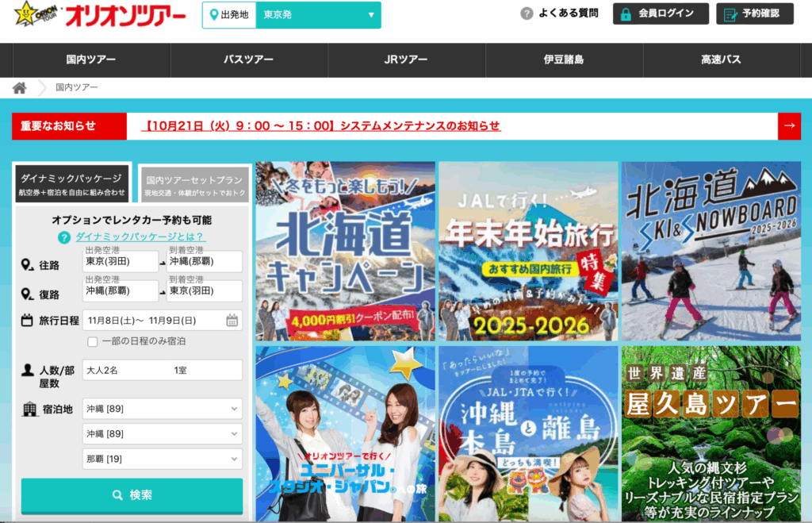Open the system maintenance notice link
Screen dimensions: 812x523
pyautogui.click(x=321, y=126)
